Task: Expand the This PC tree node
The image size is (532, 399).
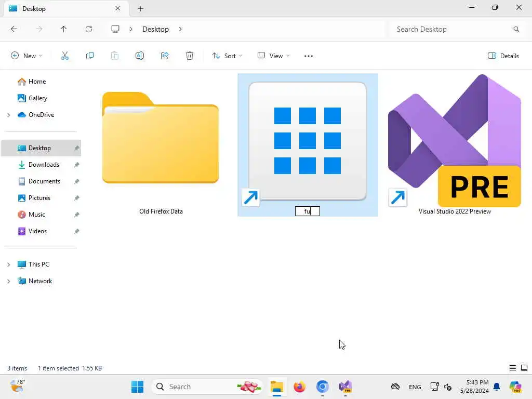Action: (8, 264)
